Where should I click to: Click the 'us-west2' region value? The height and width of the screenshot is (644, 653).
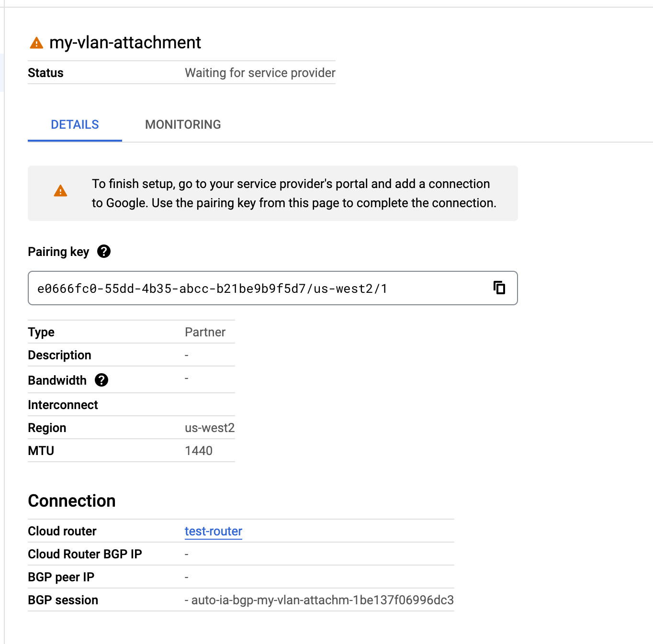(x=210, y=428)
